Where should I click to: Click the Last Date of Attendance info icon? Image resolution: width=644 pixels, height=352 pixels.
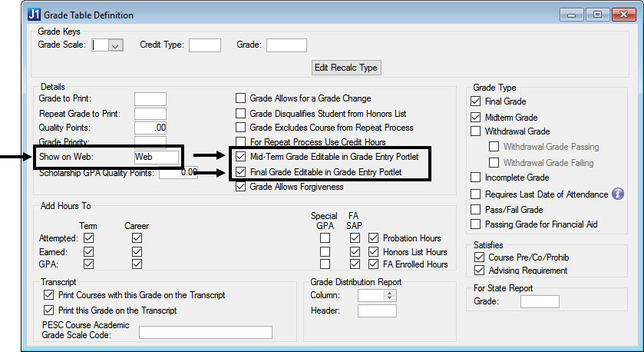click(x=618, y=194)
